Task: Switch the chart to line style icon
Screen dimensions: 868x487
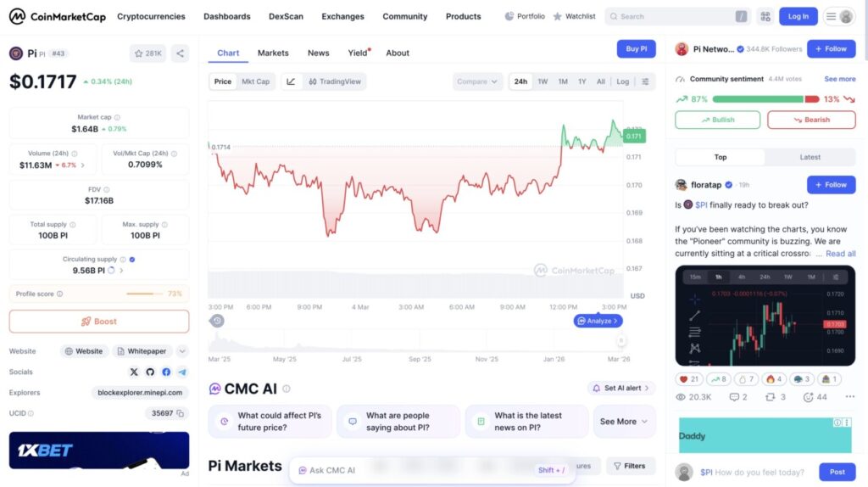Action: click(291, 81)
